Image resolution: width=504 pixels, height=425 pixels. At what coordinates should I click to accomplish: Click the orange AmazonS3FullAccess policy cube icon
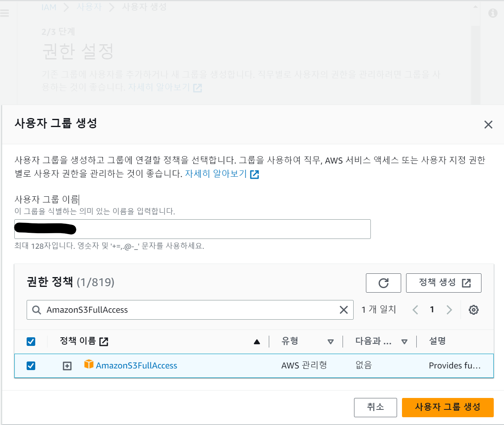pyautogui.click(x=89, y=364)
